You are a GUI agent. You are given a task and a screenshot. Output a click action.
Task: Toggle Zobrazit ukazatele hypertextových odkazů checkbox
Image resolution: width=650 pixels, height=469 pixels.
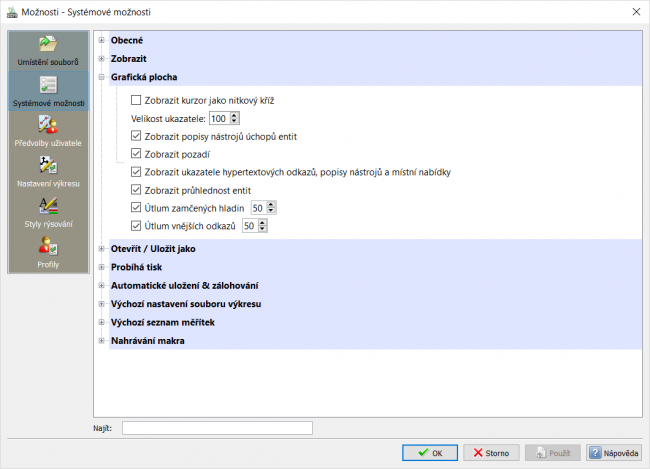pos(136,172)
